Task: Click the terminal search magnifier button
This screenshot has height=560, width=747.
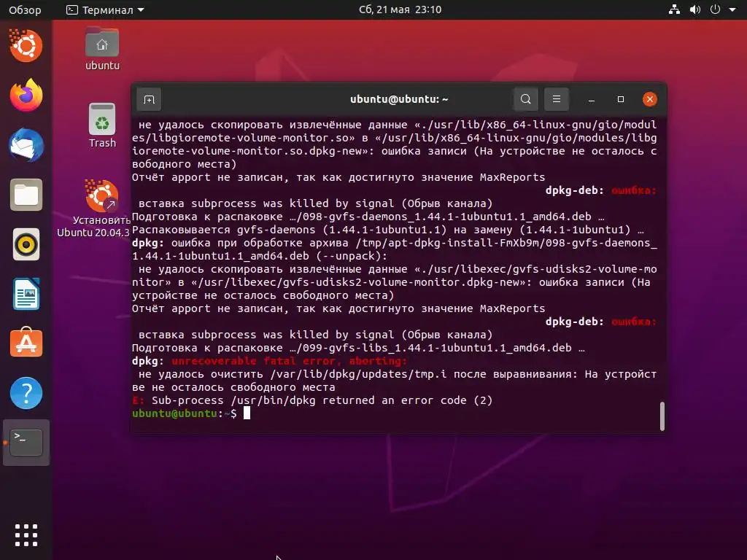Action: coord(525,99)
